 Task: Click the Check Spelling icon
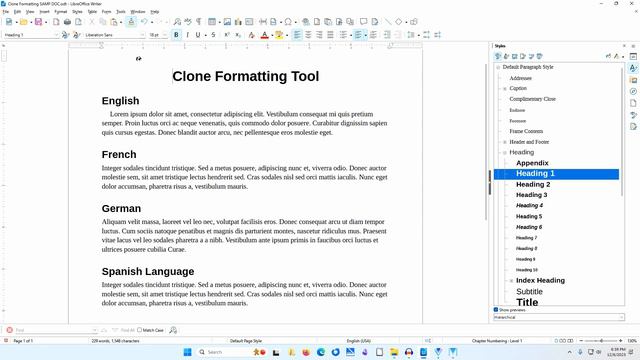coord(188,22)
